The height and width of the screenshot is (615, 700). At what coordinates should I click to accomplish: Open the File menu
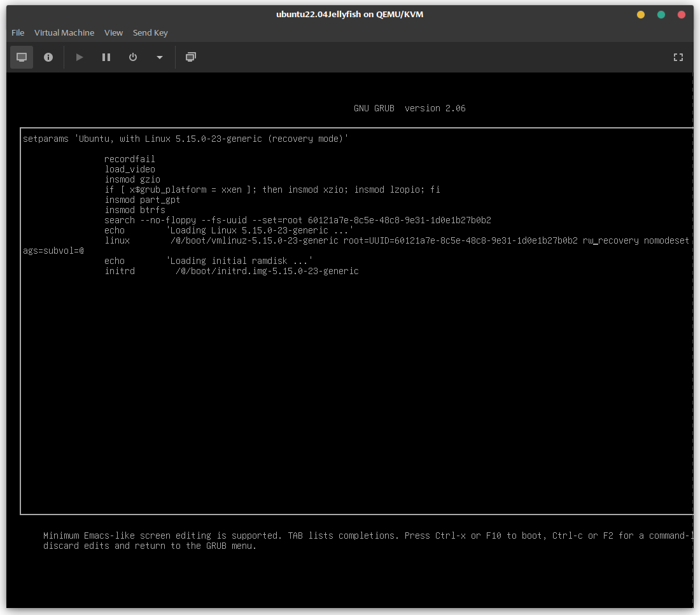(x=18, y=32)
